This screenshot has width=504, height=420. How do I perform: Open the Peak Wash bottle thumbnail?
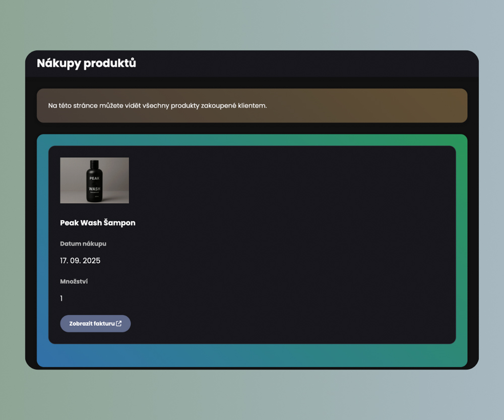point(94,181)
